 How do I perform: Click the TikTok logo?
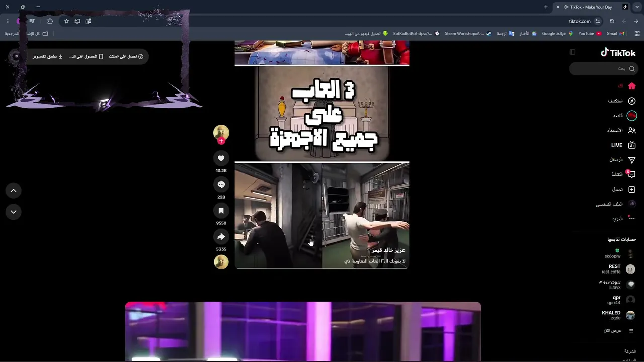[x=618, y=53]
